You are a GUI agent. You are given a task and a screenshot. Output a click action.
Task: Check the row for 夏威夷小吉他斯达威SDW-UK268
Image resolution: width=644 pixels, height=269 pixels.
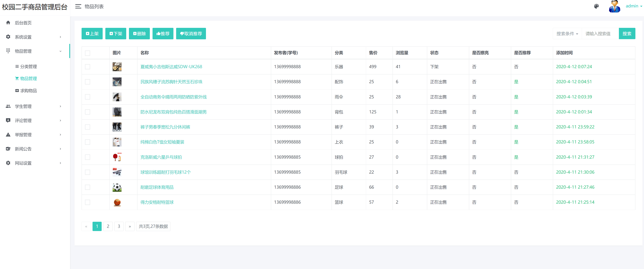[87, 67]
